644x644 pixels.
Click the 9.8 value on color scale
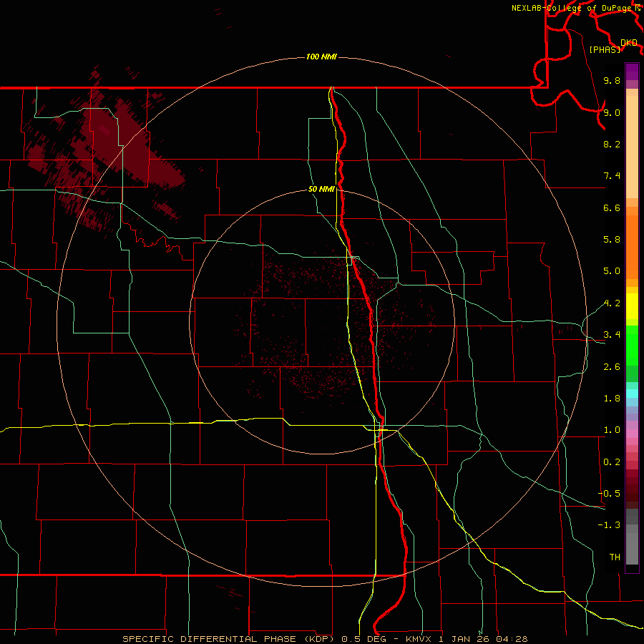click(x=612, y=80)
